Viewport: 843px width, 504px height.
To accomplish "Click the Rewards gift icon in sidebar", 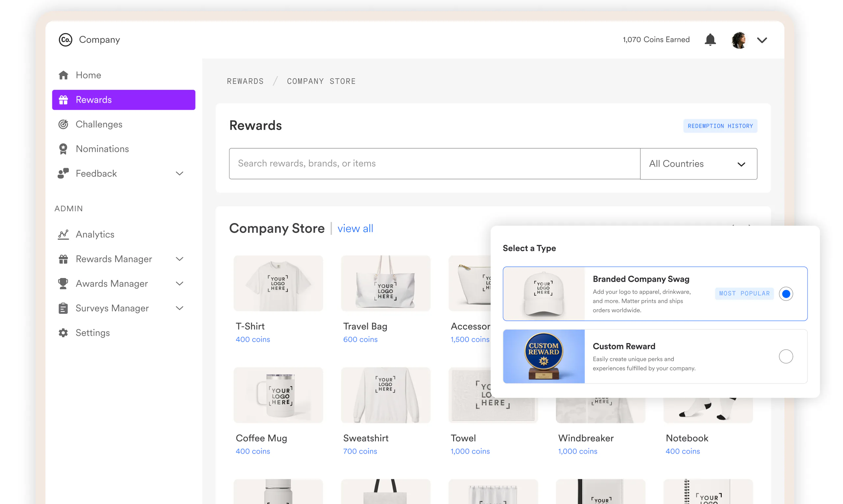I will [63, 100].
